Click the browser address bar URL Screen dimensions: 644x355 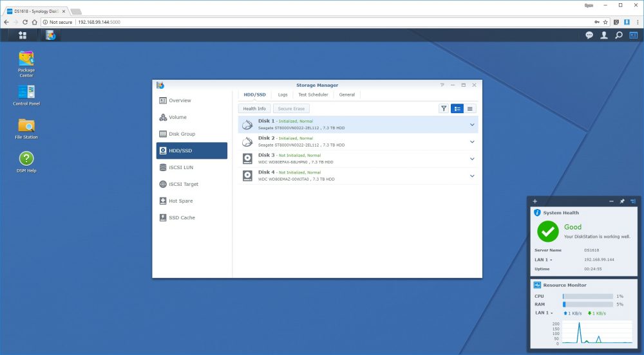tap(99, 22)
